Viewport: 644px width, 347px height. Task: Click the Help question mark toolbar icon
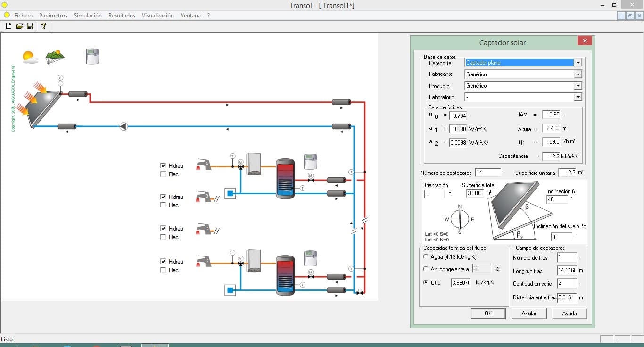pyautogui.click(x=43, y=26)
